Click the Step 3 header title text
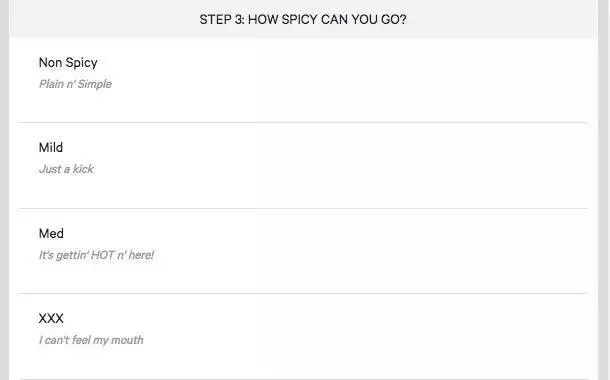 (x=303, y=19)
